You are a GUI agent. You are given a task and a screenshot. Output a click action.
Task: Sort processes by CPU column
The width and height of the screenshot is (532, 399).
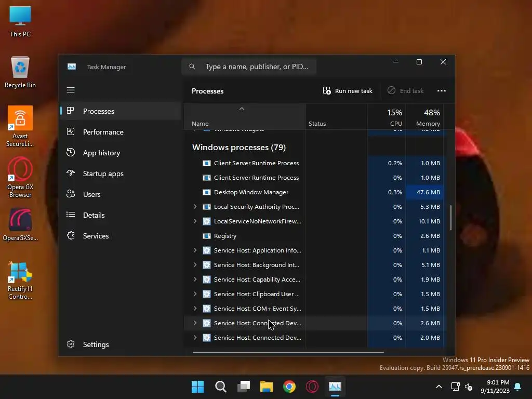pos(387,116)
